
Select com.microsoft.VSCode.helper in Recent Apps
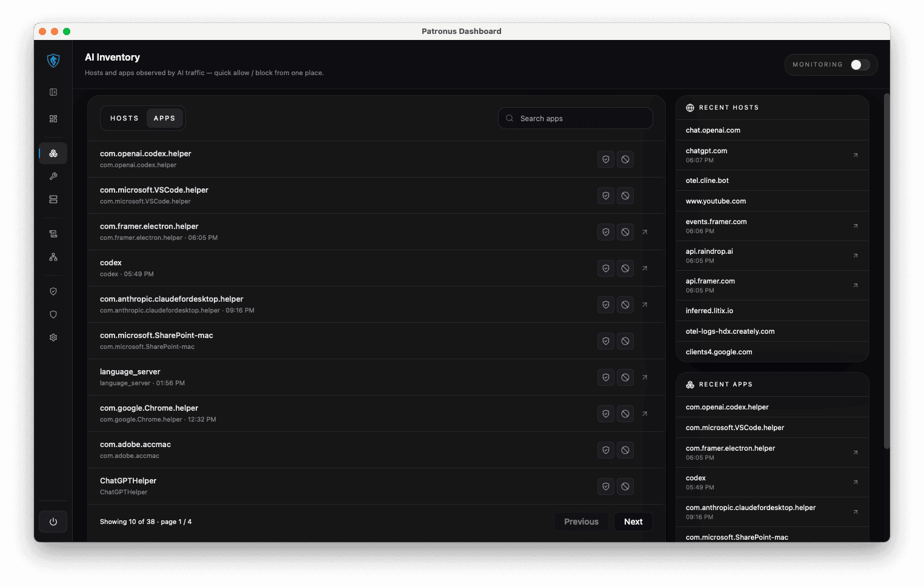[x=773, y=428]
